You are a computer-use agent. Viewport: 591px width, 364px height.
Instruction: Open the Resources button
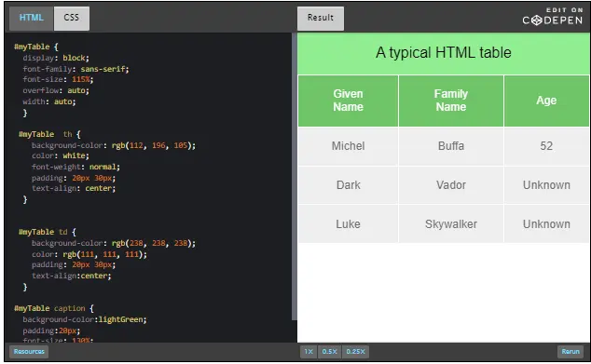tap(29, 352)
